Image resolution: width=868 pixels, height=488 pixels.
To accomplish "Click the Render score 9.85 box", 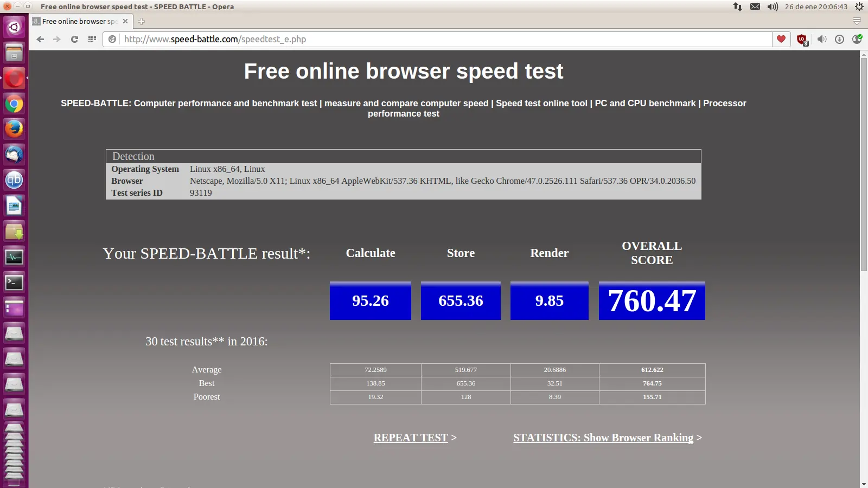I will click(x=550, y=300).
